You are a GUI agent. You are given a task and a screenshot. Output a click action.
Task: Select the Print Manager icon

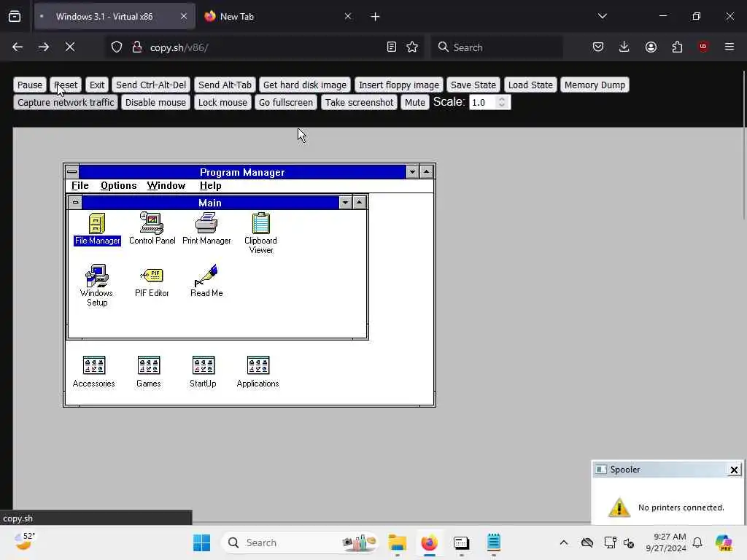(x=206, y=229)
